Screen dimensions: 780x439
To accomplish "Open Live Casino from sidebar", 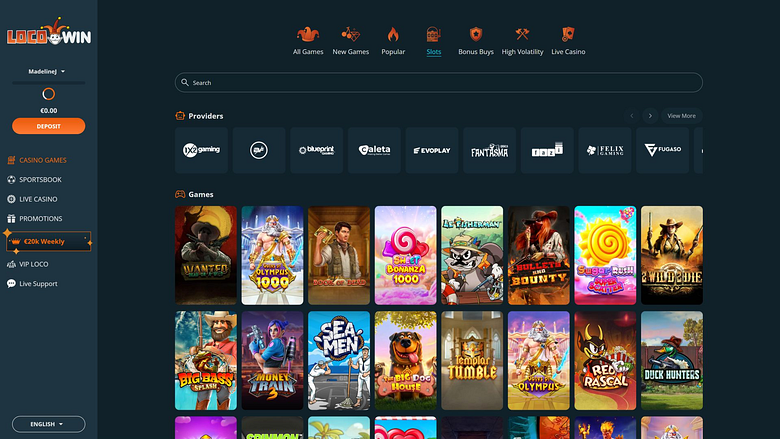I will [x=33, y=199].
